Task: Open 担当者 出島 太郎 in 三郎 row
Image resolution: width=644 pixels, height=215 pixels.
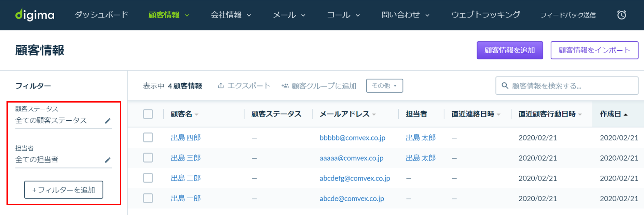Action: 421,158
